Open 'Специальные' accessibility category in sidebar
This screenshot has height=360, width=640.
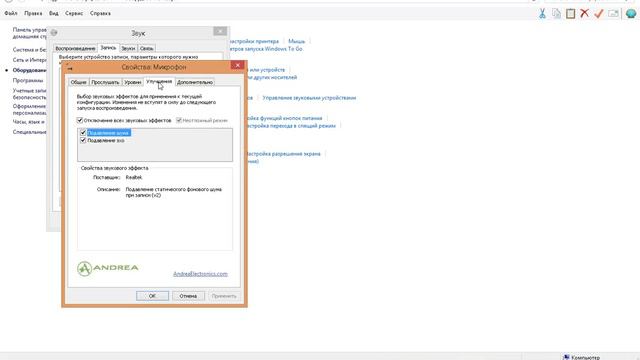29,132
